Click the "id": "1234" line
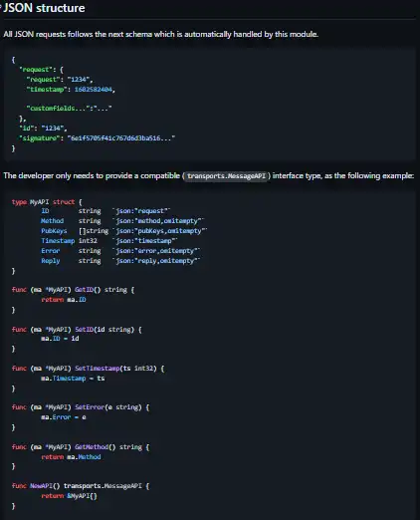 pos(43,129)
